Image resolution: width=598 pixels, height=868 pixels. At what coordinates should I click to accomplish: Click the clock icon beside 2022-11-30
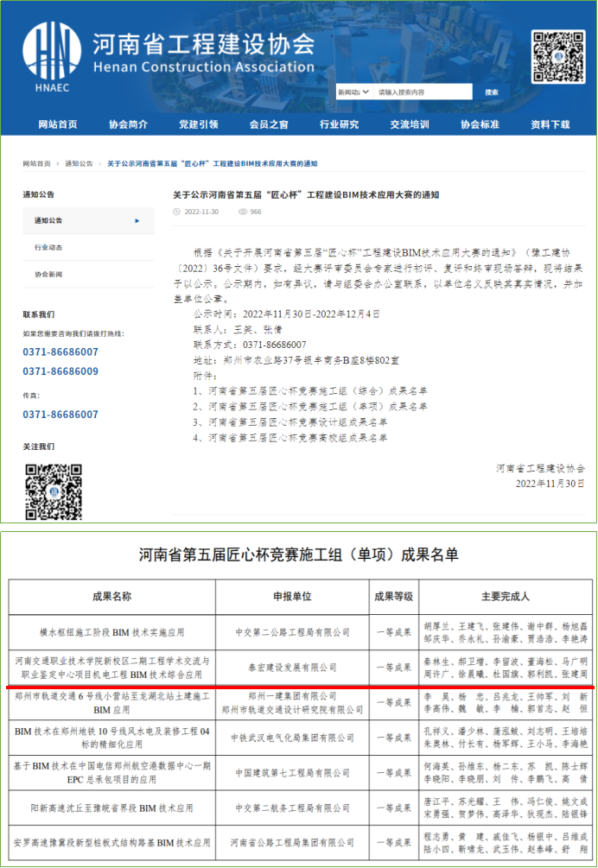(176, 212)
